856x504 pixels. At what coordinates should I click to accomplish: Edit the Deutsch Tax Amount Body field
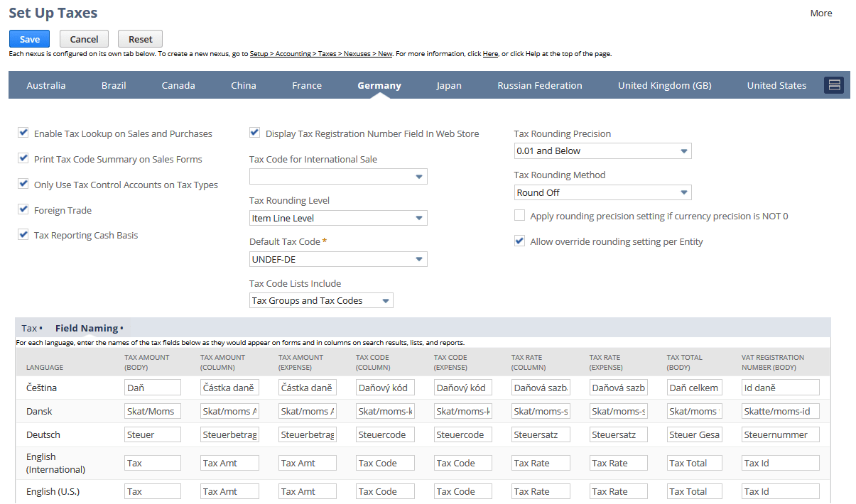[152, 434]
